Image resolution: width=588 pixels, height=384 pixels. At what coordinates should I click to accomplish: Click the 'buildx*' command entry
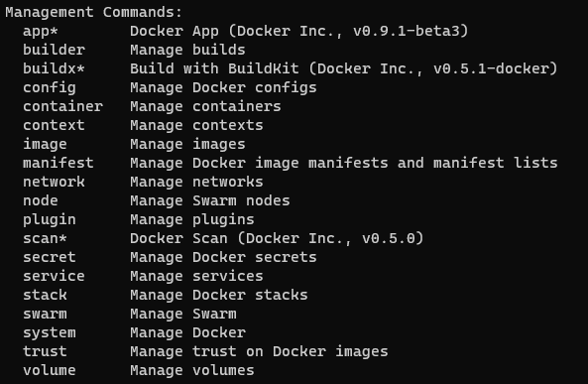pos(54,68)
